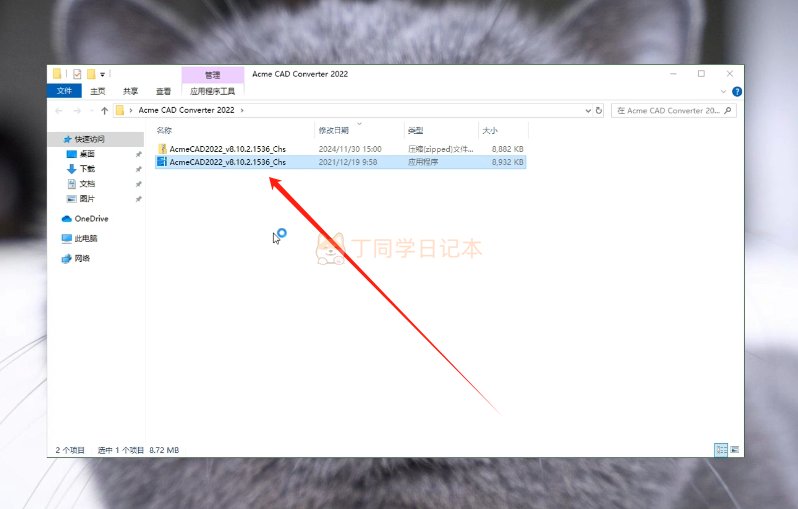Sort by 类型 column header
798x509 pixels.
(x=415, y=131)
